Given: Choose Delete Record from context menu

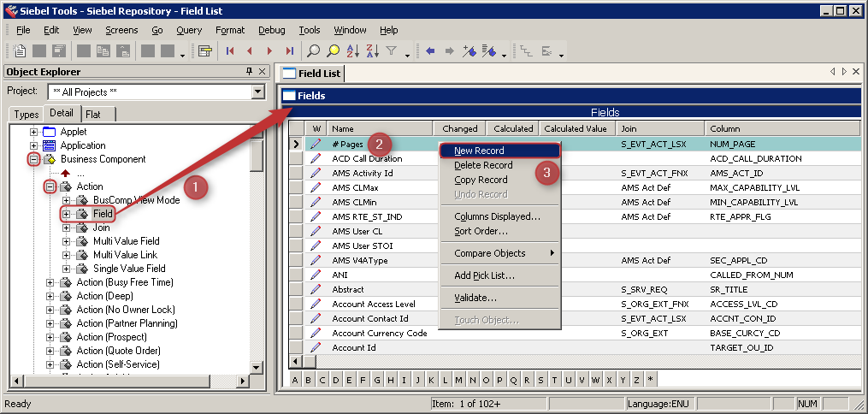Looking at the screenshot, I should (500, 165).
